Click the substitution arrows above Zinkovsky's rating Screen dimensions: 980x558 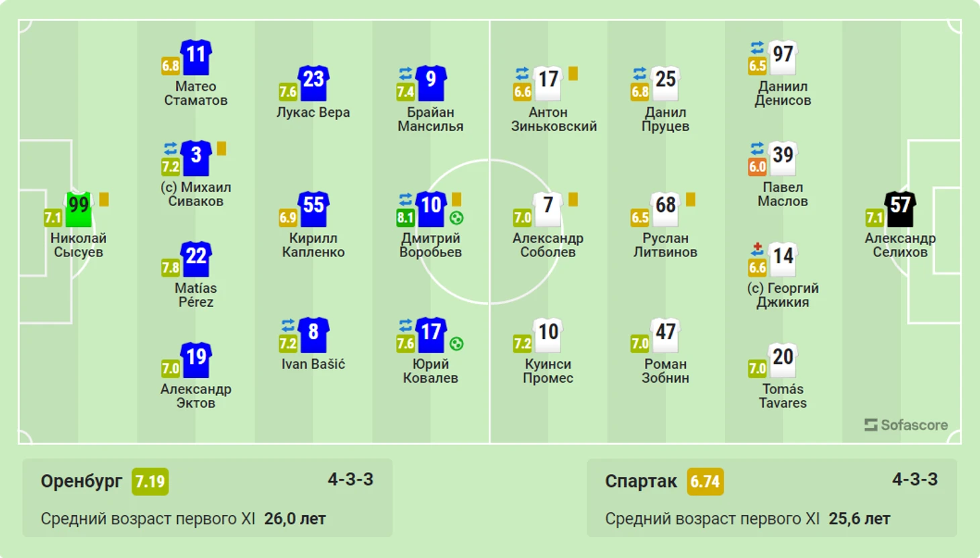(x=522, y=73)
